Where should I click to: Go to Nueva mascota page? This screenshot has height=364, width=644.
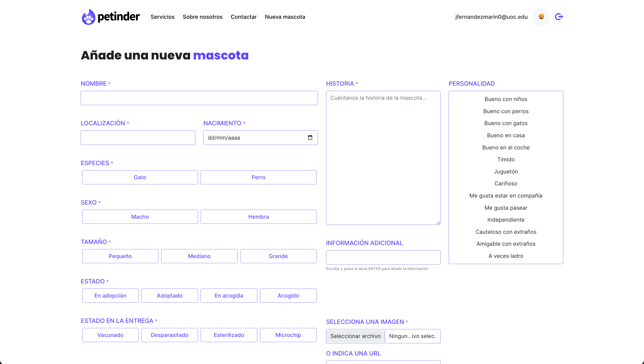coord(285,17)
